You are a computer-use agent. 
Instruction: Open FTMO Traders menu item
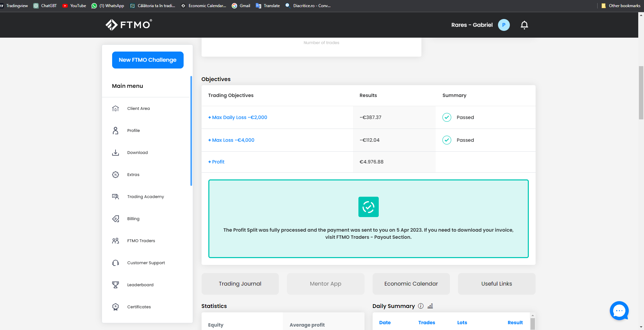point(141,241)
